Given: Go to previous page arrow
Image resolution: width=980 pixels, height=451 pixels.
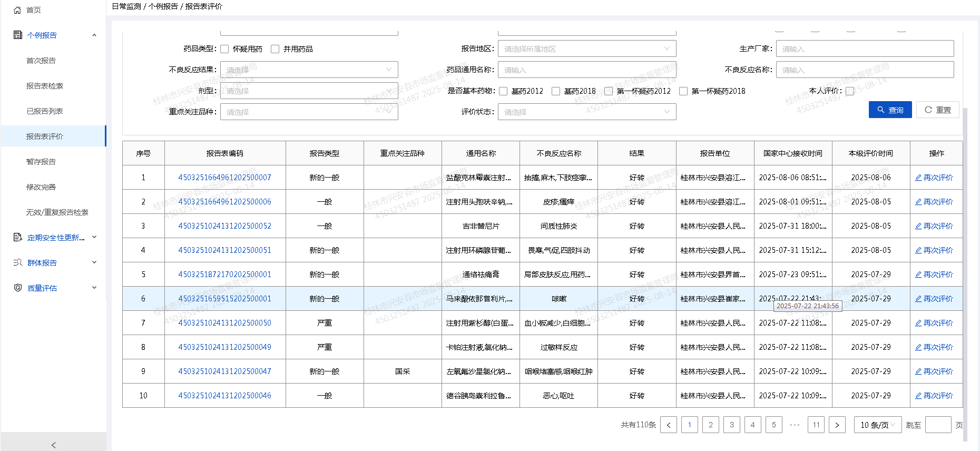Looking at the screenshot, I should pos(669,425).
